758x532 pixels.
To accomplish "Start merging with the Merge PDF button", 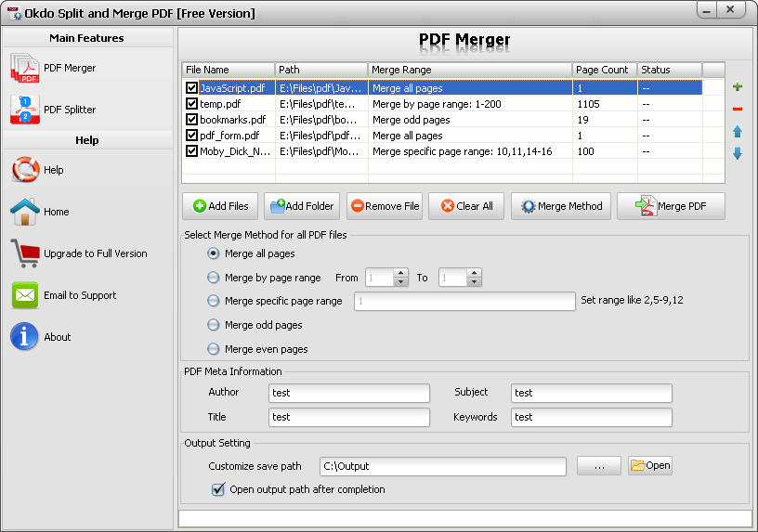I will [x=671, y=206].
